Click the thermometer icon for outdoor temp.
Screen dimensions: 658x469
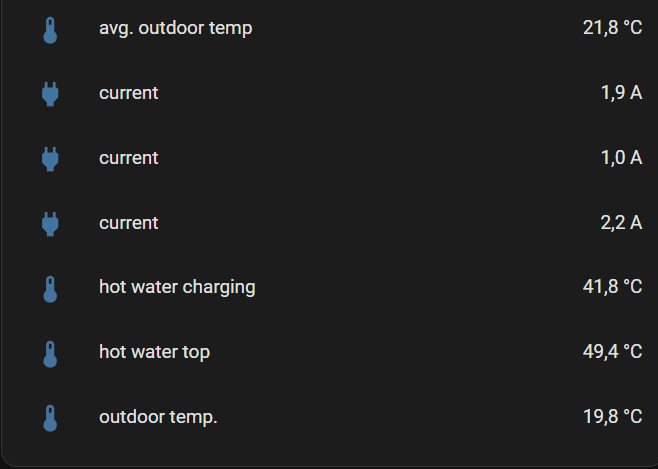[x=50, y=418]
